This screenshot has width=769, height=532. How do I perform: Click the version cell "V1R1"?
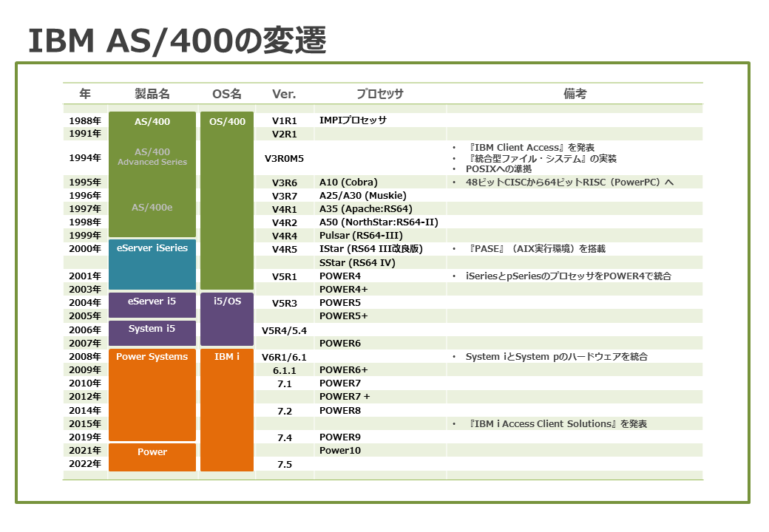click(285, 121)
